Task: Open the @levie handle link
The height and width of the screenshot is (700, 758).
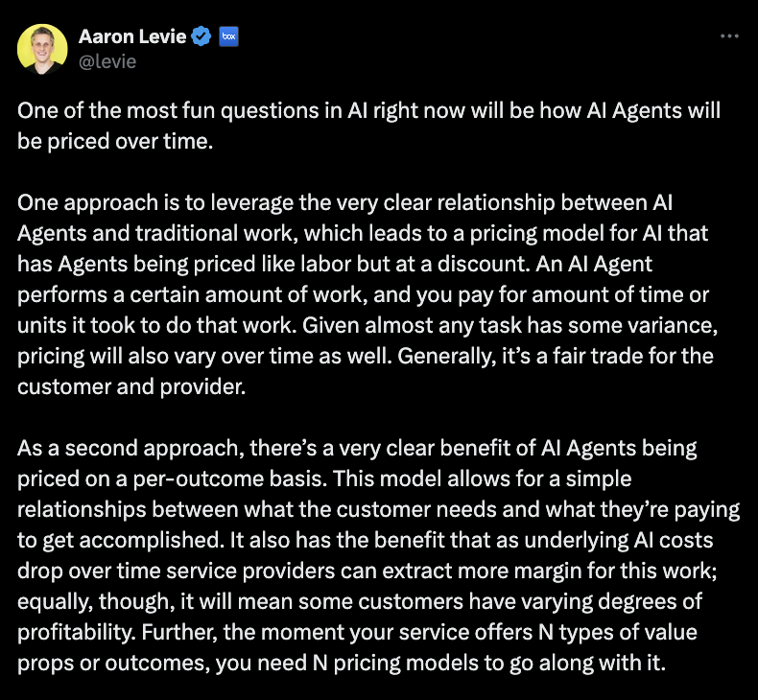Action: 107,61
